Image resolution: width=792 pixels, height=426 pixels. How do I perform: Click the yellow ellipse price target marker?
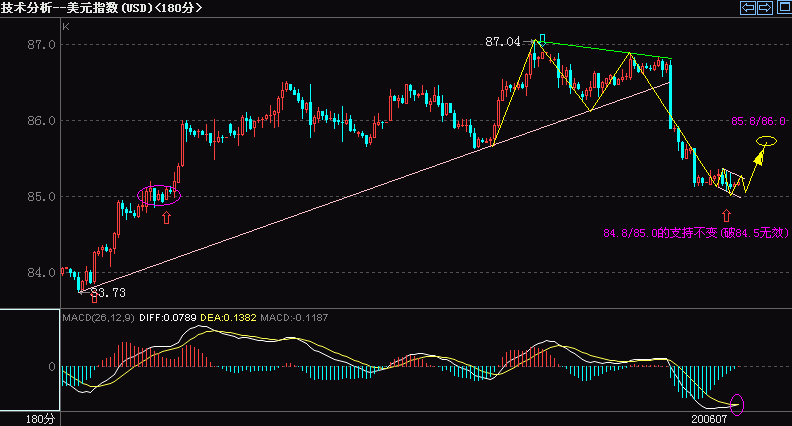[766, 140]
